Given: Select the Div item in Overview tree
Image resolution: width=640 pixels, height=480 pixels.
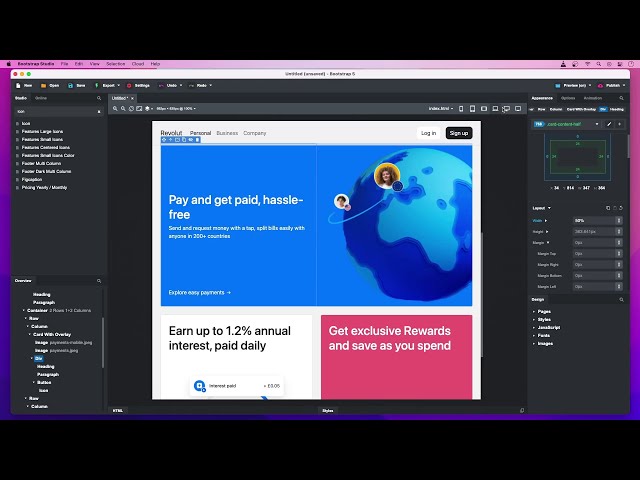Looking at the screenshot, I should [x=38, y=358].
